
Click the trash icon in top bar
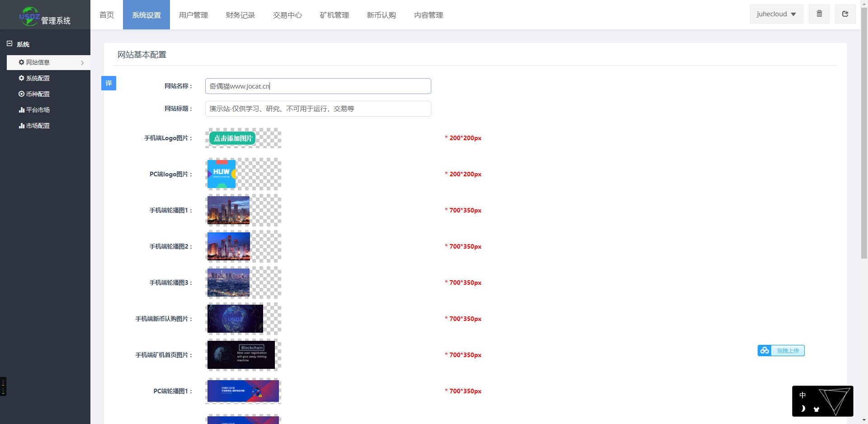pos(819,14)
